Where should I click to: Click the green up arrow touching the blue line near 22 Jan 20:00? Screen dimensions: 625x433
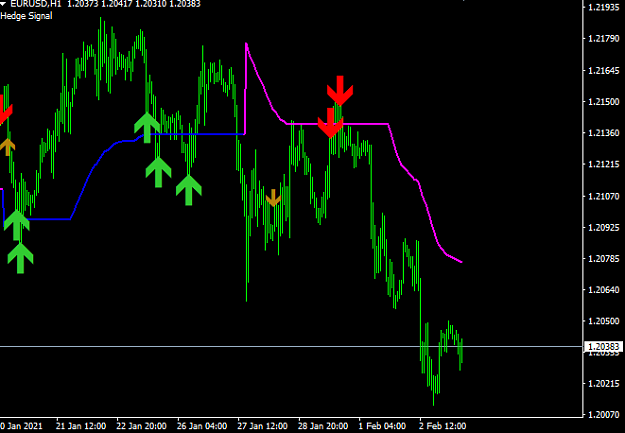point(147,128)
